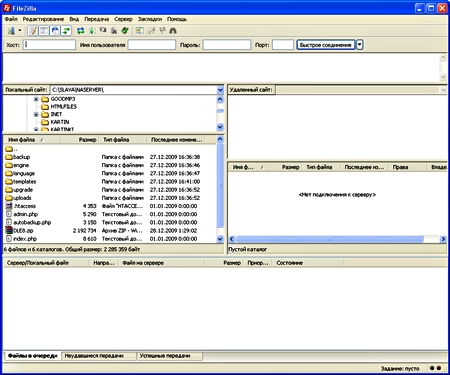The image size is (450, 375).
Task: Click the Имя пользователя input field
Action: point(152,45)
